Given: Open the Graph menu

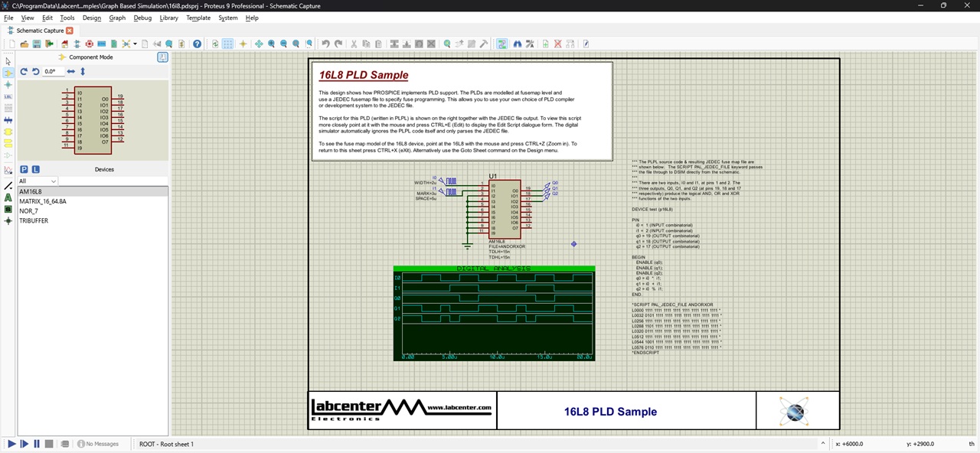Looking at the screenshot, I should click(117, 18).
